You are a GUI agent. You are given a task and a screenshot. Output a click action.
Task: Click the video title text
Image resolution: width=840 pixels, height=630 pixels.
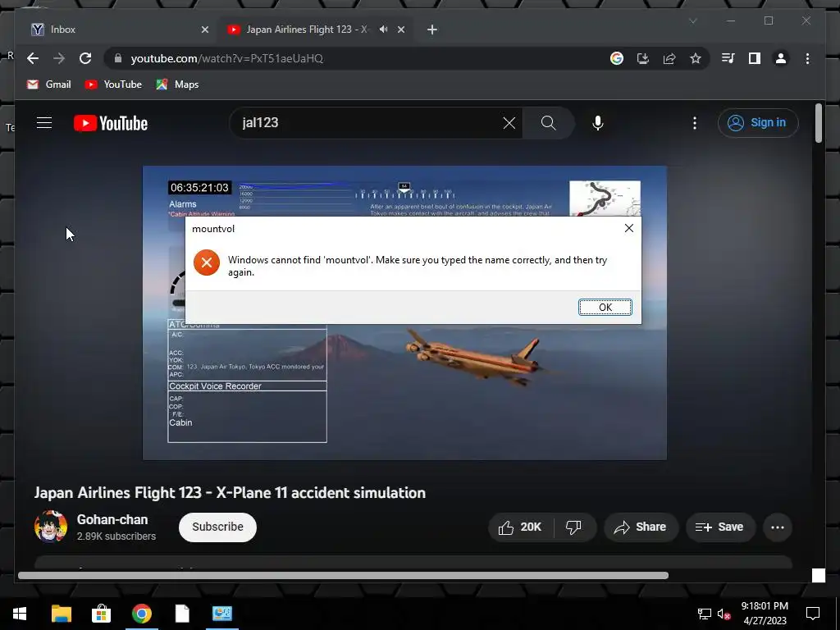[x=230, y=492]
